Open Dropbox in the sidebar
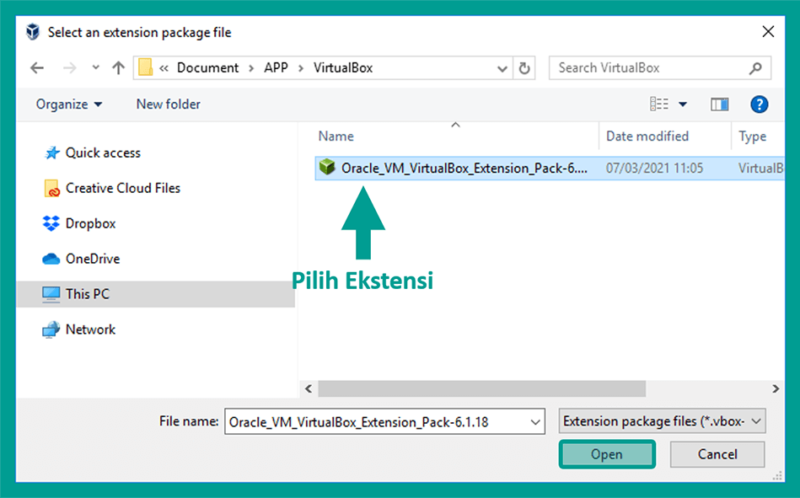Screen dimensions: 800x498 tap(79, 223)
